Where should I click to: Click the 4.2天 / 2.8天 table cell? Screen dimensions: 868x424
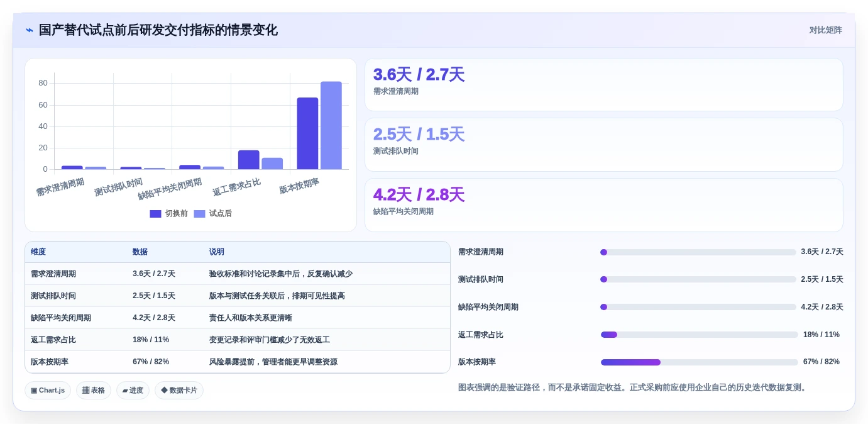click(154, 318)
